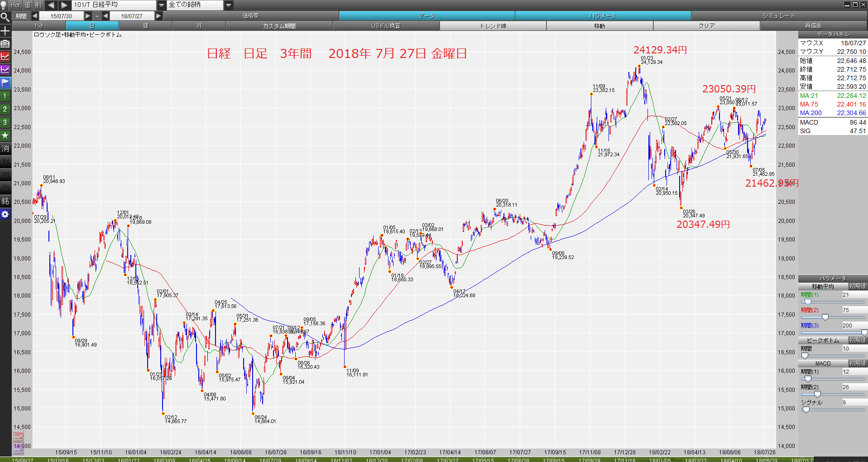The width and height of the screenshot is (868, 462).
Task: Toggle the パラメータ panel tab
Action: 603,16
